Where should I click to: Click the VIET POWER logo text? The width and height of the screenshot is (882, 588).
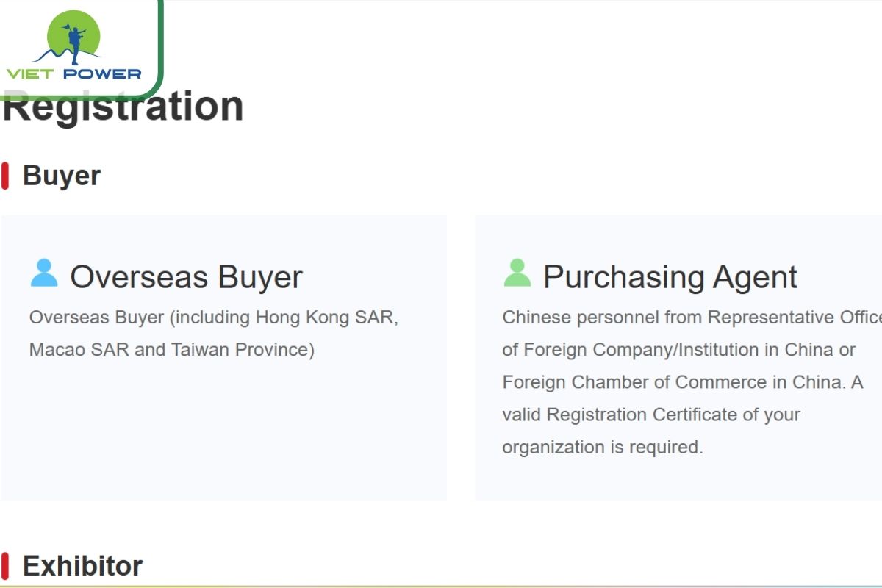click(73, 73)
